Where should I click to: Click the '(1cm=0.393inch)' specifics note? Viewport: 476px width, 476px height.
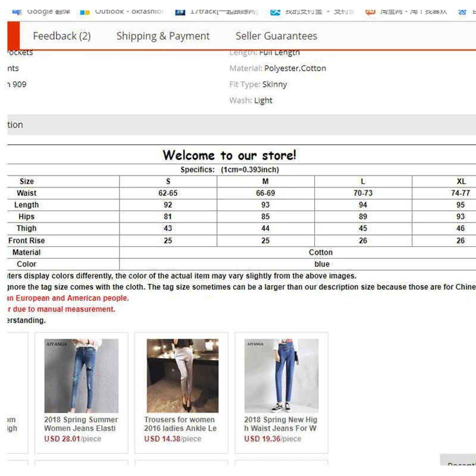(250, 170)
